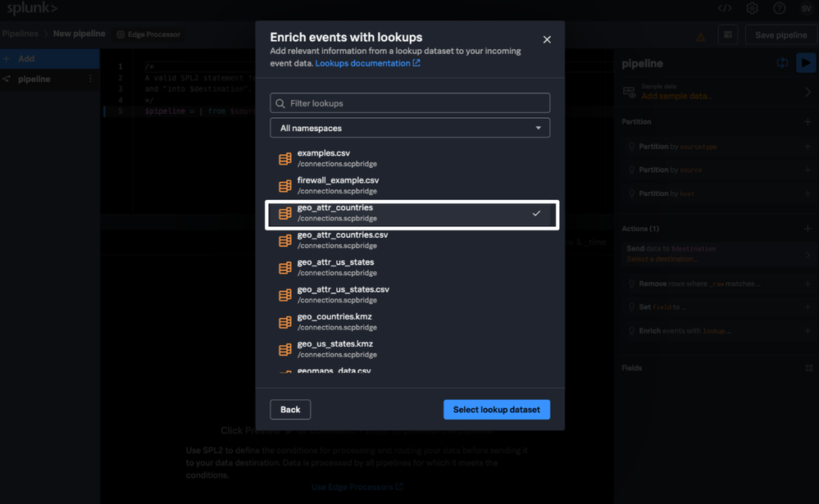819x504 pixels.
Task: Go to Pipelines breadcrumb
Action: click(20, 34)
